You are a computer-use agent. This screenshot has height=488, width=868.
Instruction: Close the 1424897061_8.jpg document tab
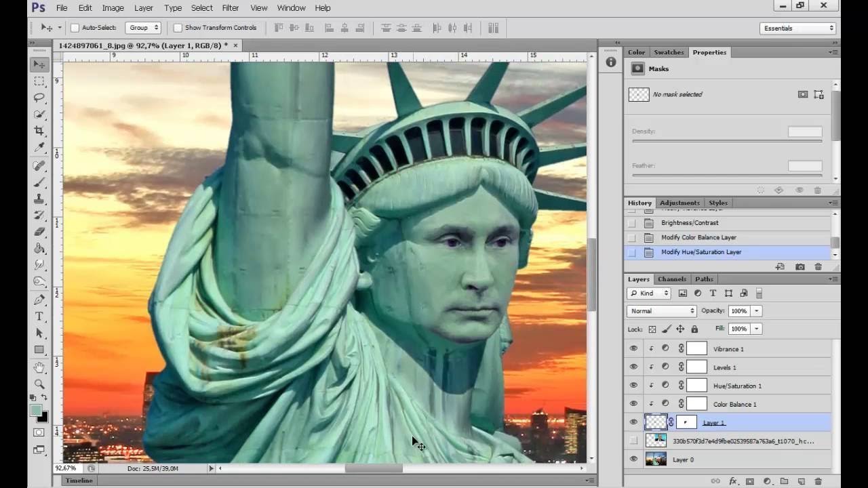click(x=236, y=45)
